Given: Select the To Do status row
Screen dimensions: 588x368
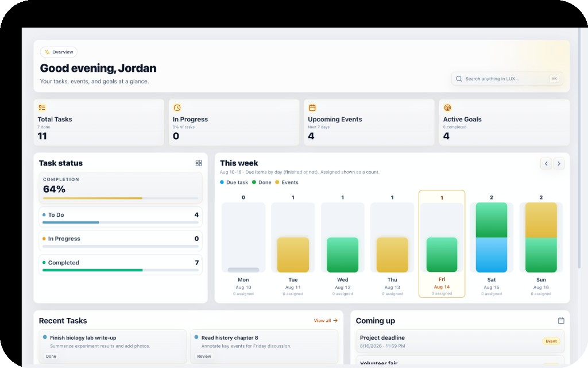Looking at the screenshot, I should point(121,217).
